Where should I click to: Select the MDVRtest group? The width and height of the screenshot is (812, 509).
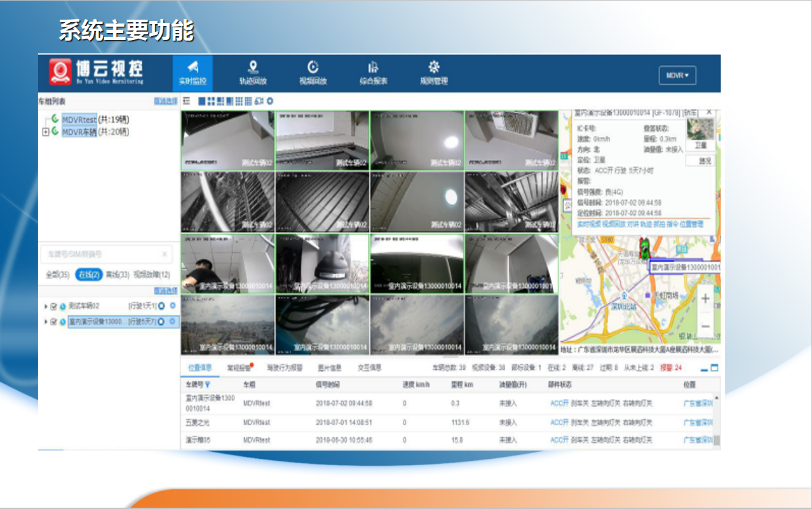(x=79, y=119)
